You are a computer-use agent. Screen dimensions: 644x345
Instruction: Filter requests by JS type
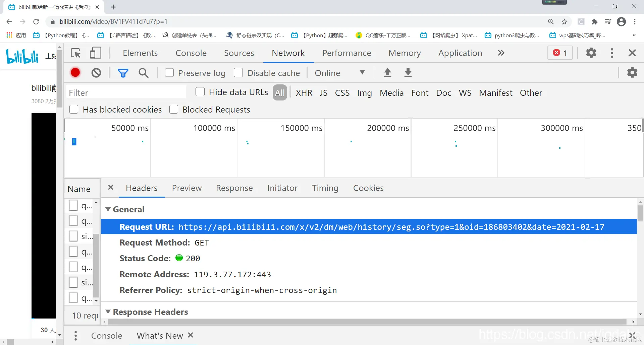coord(323,93)
